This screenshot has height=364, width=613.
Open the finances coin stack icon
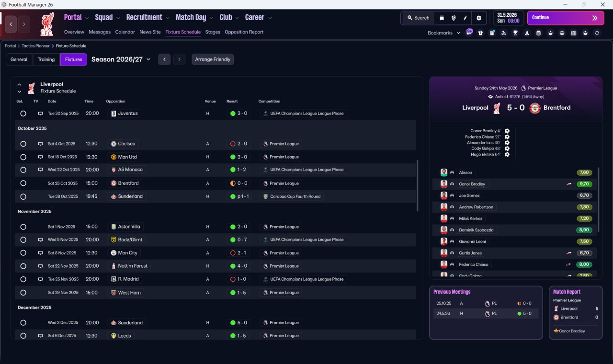coord(539,33)
